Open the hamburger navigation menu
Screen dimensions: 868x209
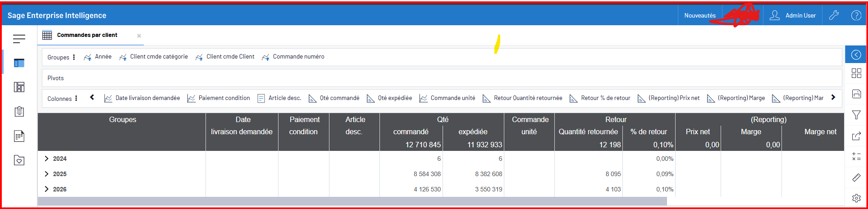point(19,39)
